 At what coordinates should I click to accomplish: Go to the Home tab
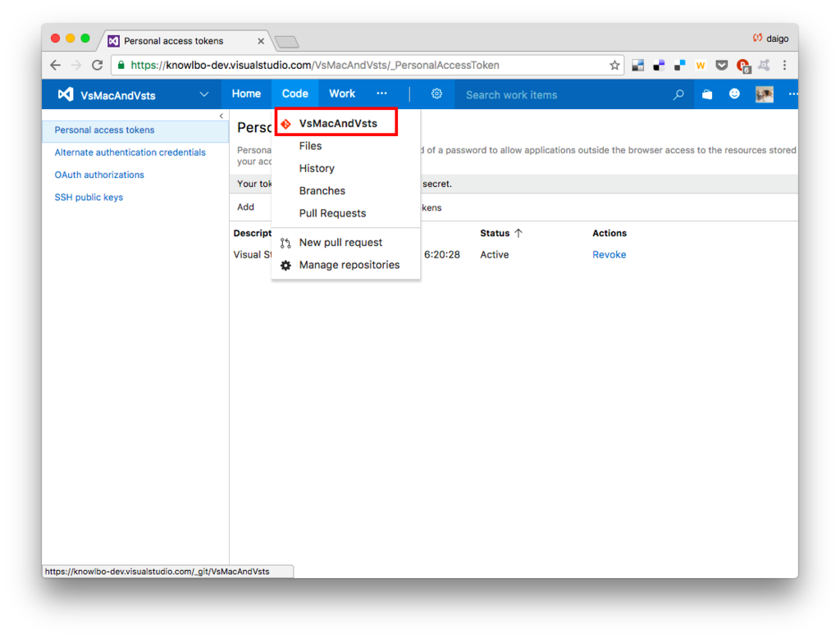tap(246, 93)
